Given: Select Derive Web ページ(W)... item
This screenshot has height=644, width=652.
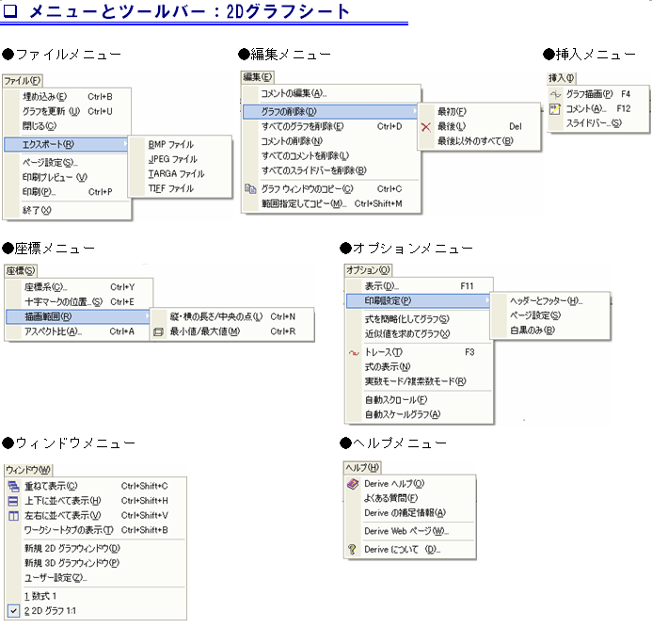Looking at the screenshot, I should point(410,531).
